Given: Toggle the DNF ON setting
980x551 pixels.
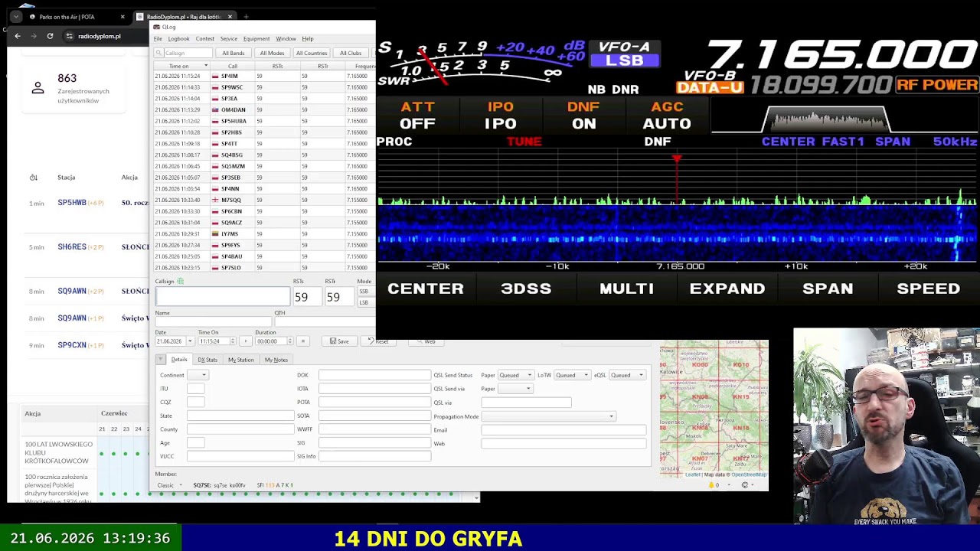Looking at the screenshot, I should tap(583, 116).
